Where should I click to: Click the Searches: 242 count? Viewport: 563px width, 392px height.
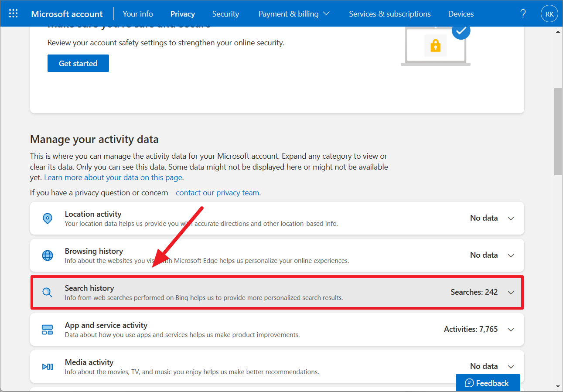474,292
